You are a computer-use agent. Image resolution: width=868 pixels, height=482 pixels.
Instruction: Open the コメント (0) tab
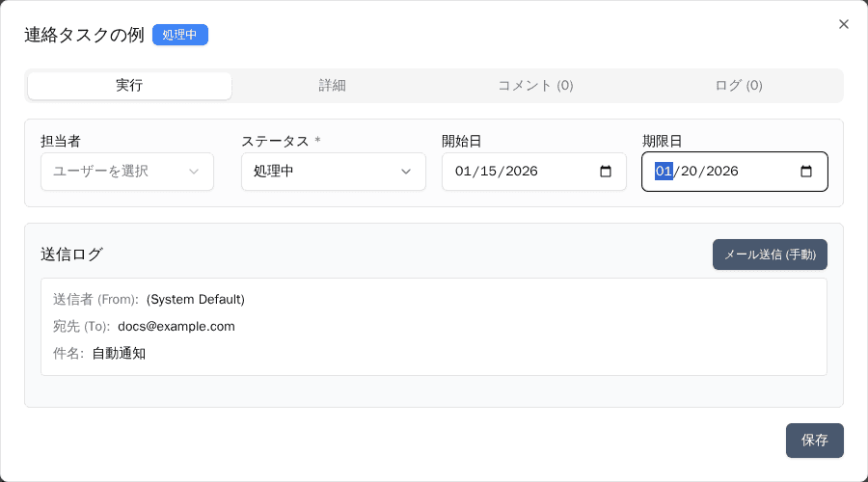[x=535, y=86]
